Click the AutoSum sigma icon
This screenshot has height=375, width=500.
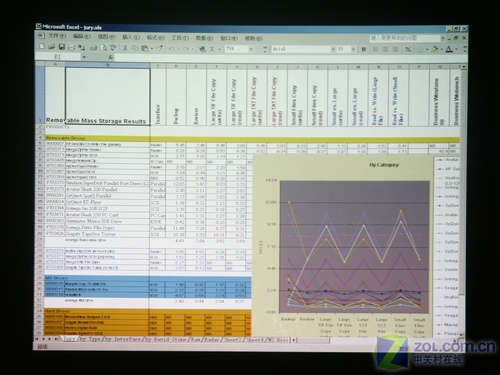pyautogui.click(x=212, y=49)
